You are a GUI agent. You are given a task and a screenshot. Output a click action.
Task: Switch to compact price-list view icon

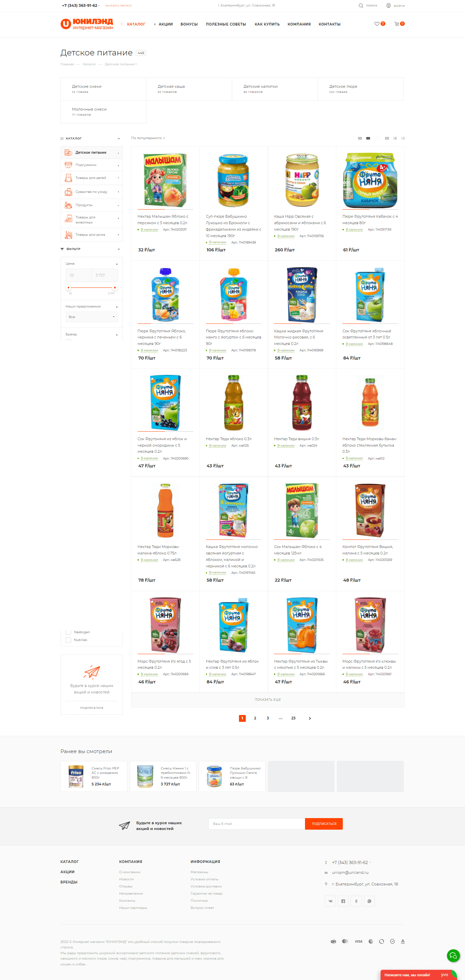click(403, 138)
